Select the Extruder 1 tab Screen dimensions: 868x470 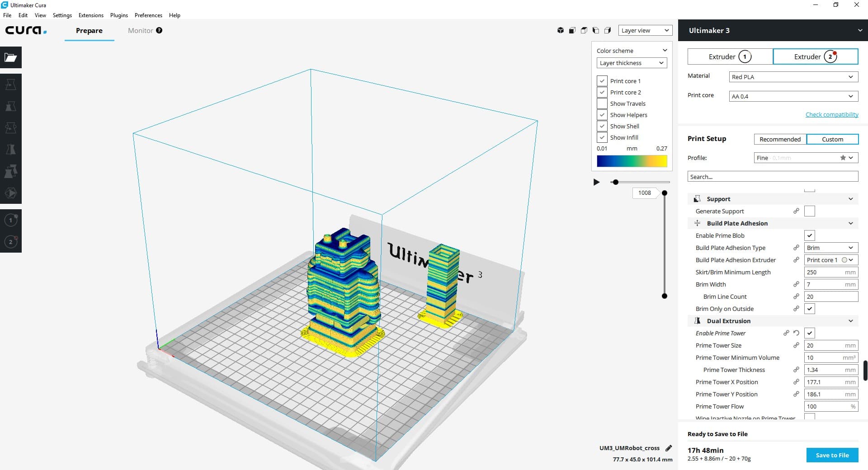730,56
